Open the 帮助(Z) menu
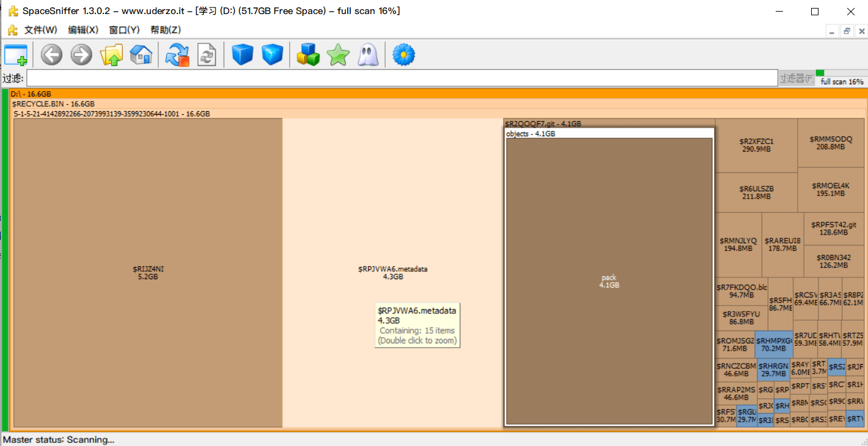This screenshot has width=868, height=446. pyautogui.click(x=166, y=30)
